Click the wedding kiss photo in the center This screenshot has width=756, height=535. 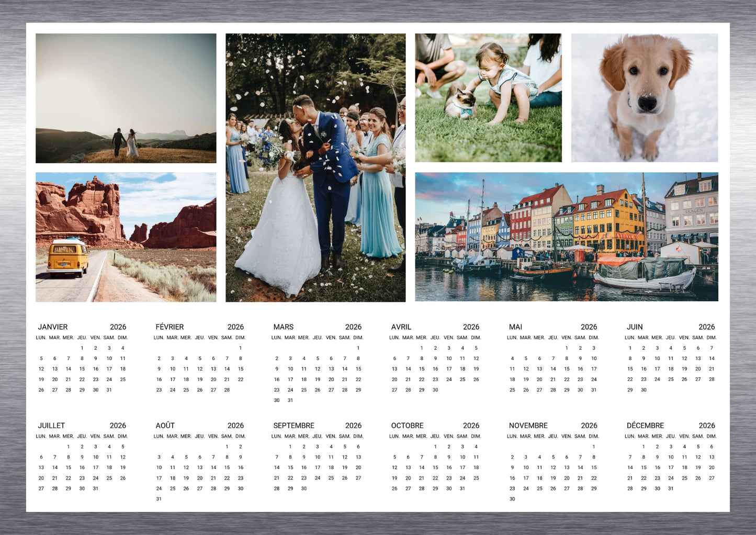pyautogui.click(x=315, y=168)
